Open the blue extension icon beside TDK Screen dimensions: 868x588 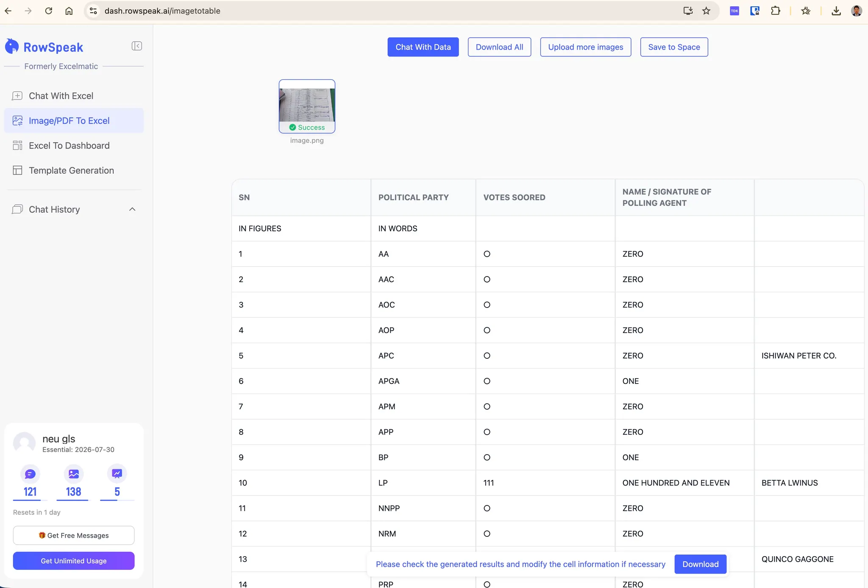click(755, 11)
